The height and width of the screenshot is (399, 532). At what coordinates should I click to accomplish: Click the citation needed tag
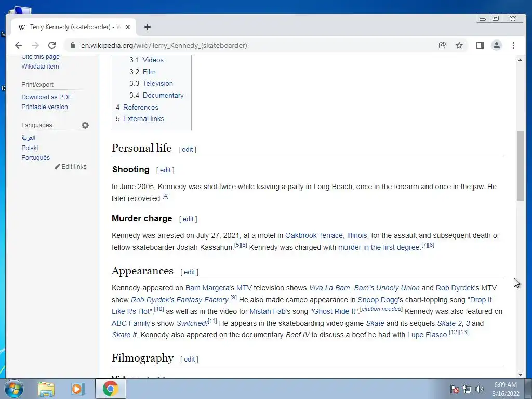click(x=381, y=309)
